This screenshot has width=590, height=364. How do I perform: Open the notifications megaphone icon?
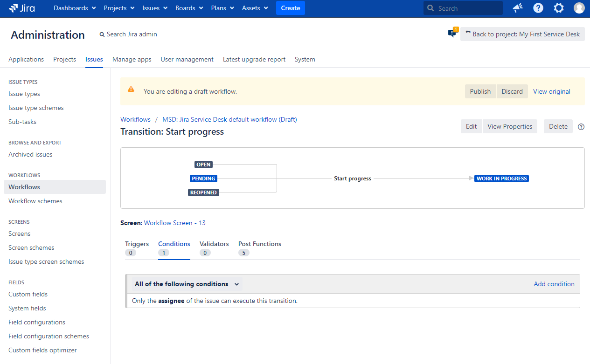coord(517,8)
